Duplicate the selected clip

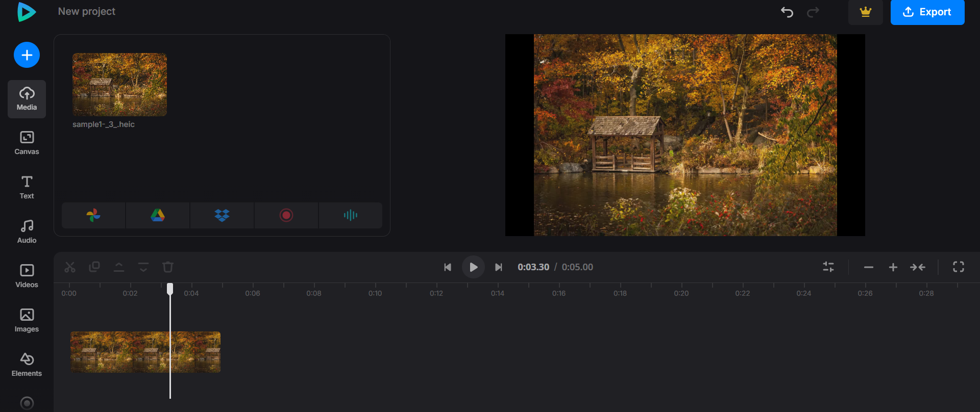click(x=94, y=267)
